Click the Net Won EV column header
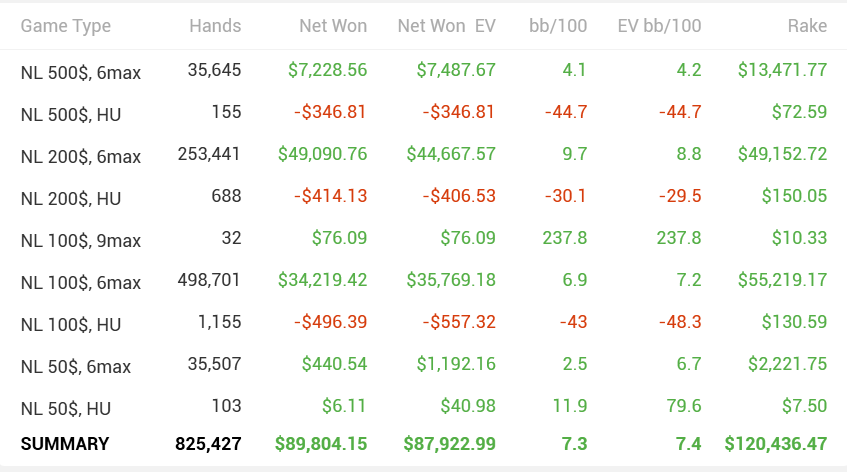 point(446,26)
